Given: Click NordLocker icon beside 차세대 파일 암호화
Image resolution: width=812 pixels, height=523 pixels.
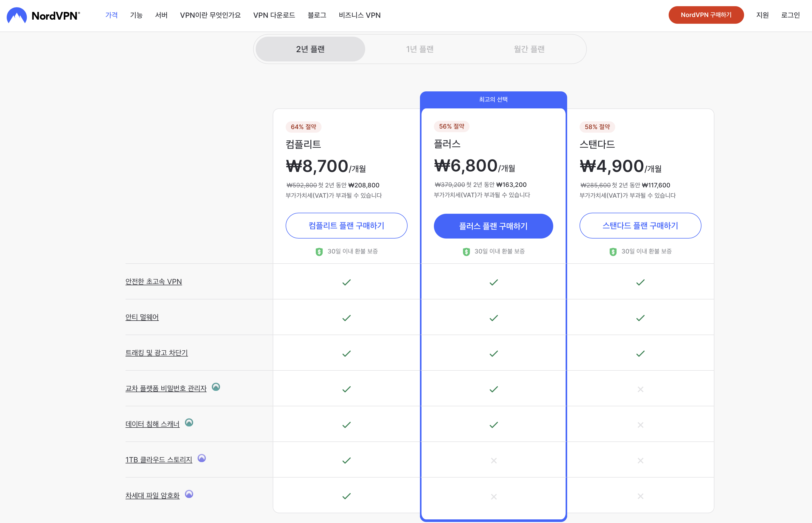Looking at the screenshot, I should [x=189, y=494].
